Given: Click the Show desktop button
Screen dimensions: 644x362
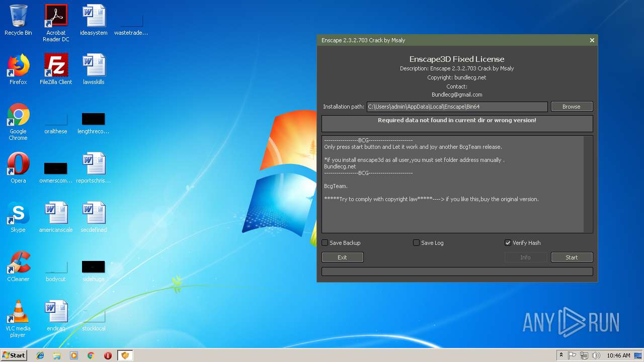Looking at the screenshot, I should coord(638,355).
